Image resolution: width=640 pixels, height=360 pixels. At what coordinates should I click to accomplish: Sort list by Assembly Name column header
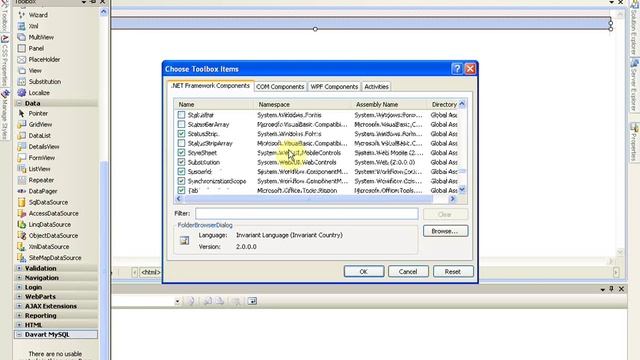click(x=390, y=104)
